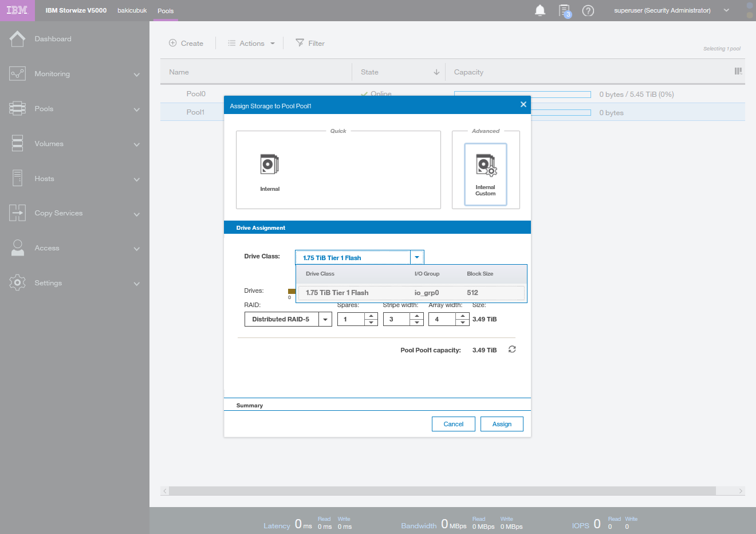756x534 pixels.
Task: Click the Stripe width number field
Action: click(x=397, y=319)
